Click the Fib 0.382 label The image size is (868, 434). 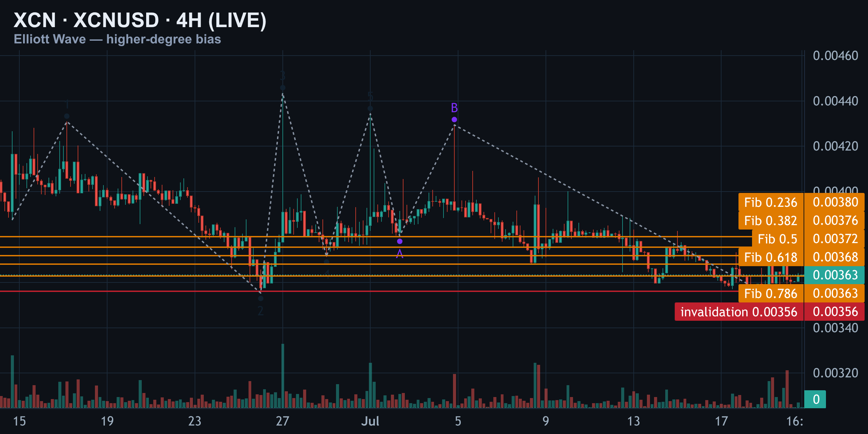pyautogui.click(x=771, y=221)
